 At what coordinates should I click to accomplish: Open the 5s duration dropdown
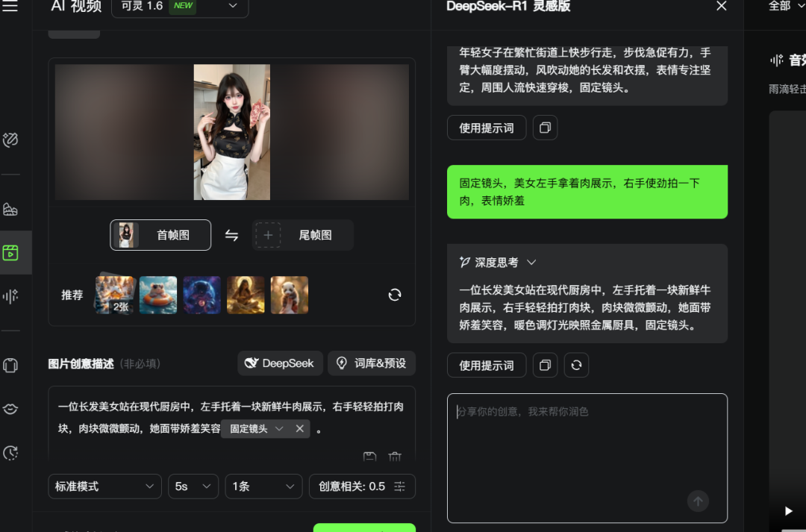pos(193,486)
